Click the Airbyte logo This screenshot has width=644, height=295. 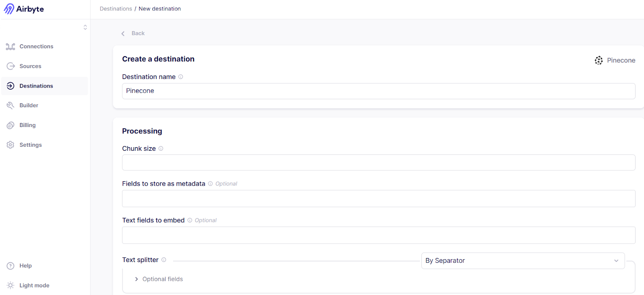click(x=24, y=9)
